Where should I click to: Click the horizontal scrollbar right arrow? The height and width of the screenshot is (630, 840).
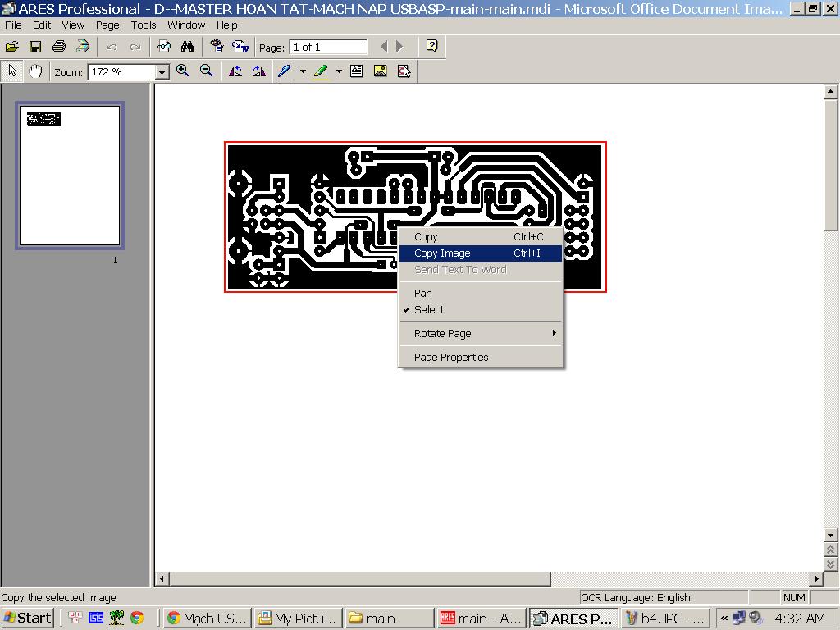click(x=816, y=578)
